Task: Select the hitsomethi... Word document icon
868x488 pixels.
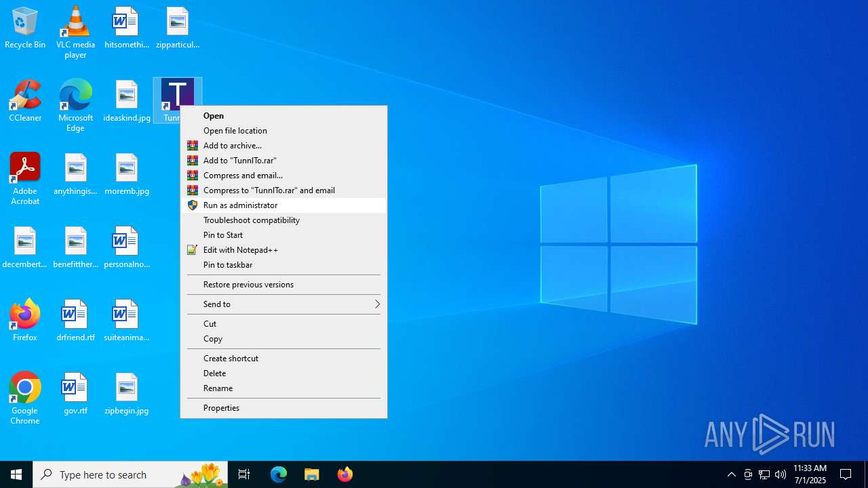Action: point(126,28)
